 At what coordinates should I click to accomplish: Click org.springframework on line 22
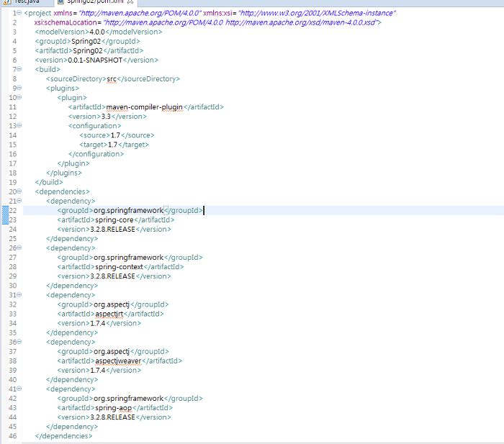pos(128,210)
